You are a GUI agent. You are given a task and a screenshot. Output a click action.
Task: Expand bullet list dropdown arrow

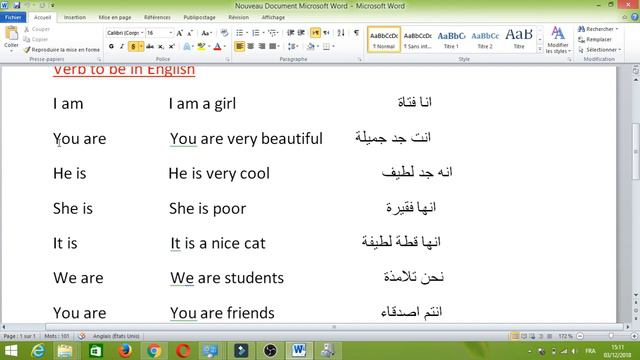click(x=247, y=33)
